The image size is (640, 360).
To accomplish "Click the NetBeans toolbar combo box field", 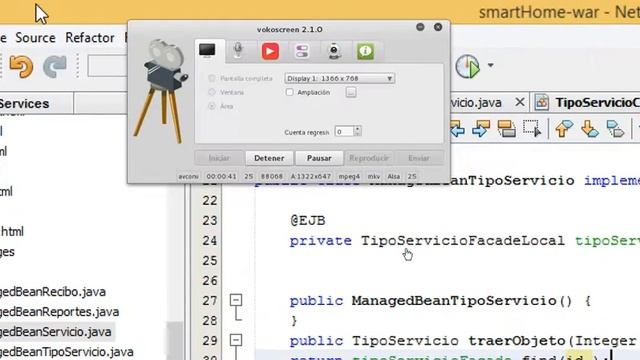I will click(x=107, y=66).
